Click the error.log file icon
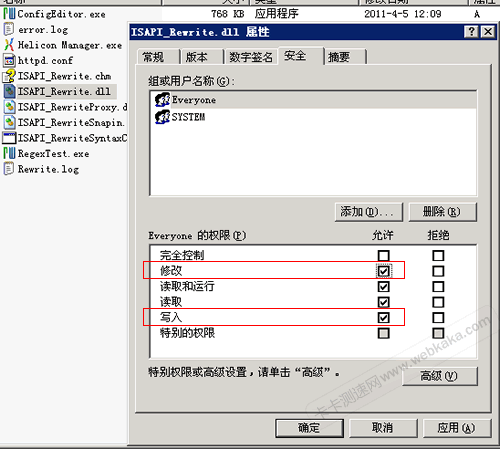Image resolution: width=500 pixels, height=449 pixels. (x=9, y=29)
